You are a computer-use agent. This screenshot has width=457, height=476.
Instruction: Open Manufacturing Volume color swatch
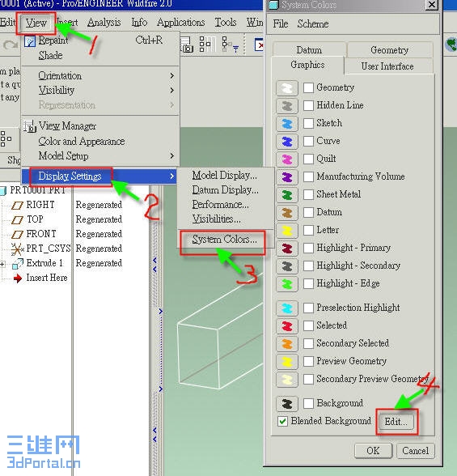[x=287, y=177]
